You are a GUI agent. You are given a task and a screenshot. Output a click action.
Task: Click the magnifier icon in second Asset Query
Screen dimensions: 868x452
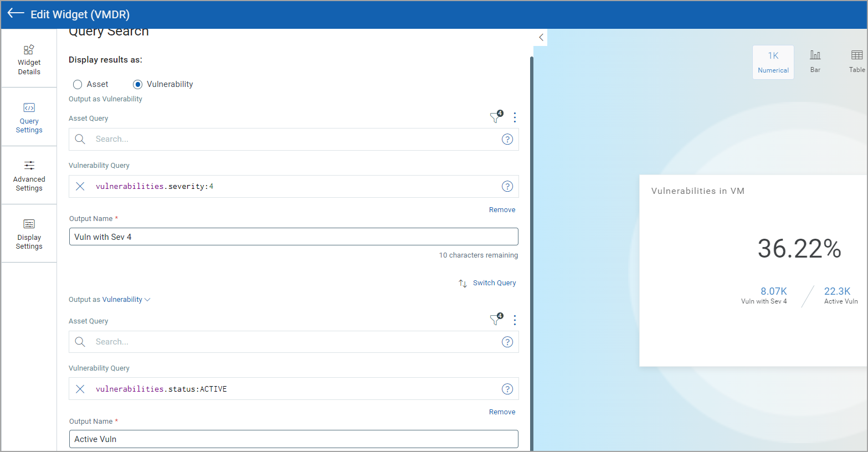80,342
